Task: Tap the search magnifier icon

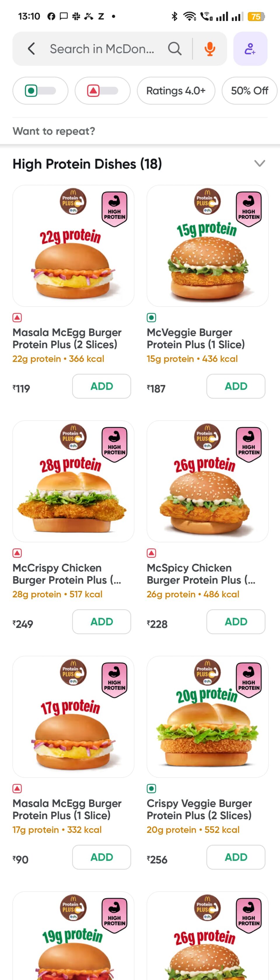Action: pos(174,49)
